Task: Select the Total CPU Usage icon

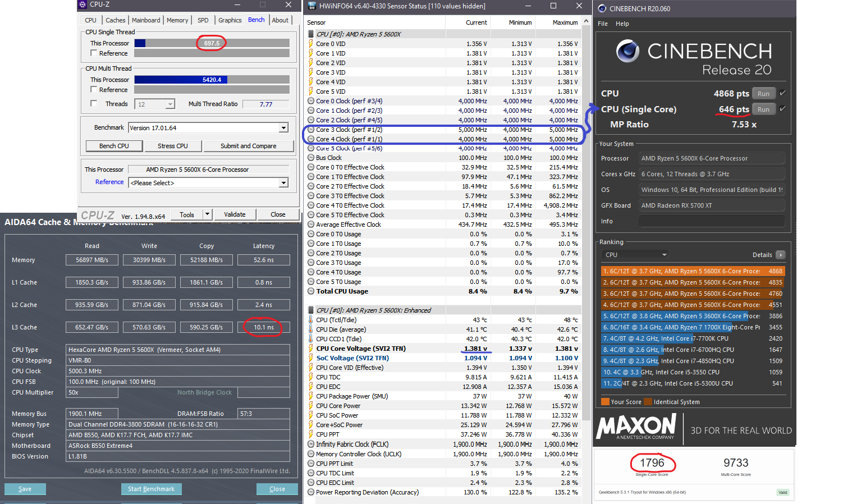Action: 311,291
